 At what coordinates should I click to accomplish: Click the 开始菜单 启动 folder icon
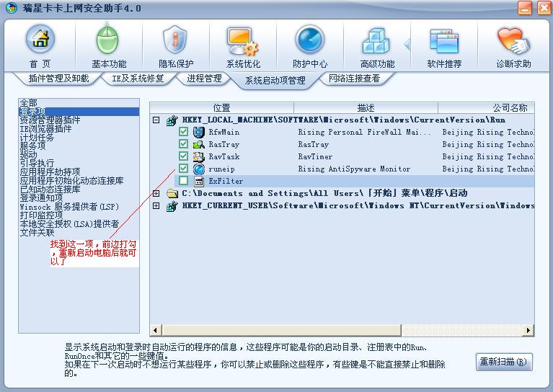172,193
